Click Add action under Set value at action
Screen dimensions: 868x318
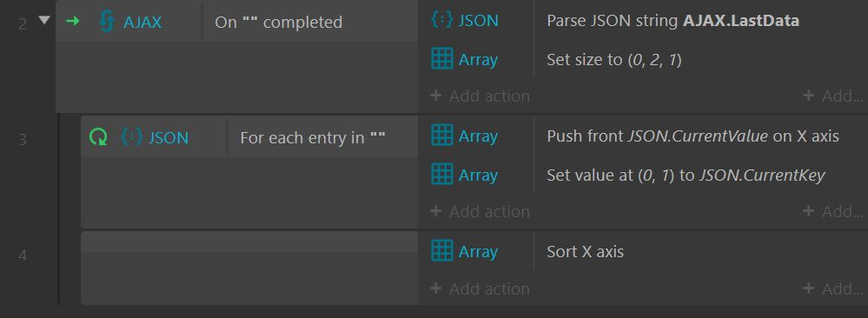(x=480, y=211)
